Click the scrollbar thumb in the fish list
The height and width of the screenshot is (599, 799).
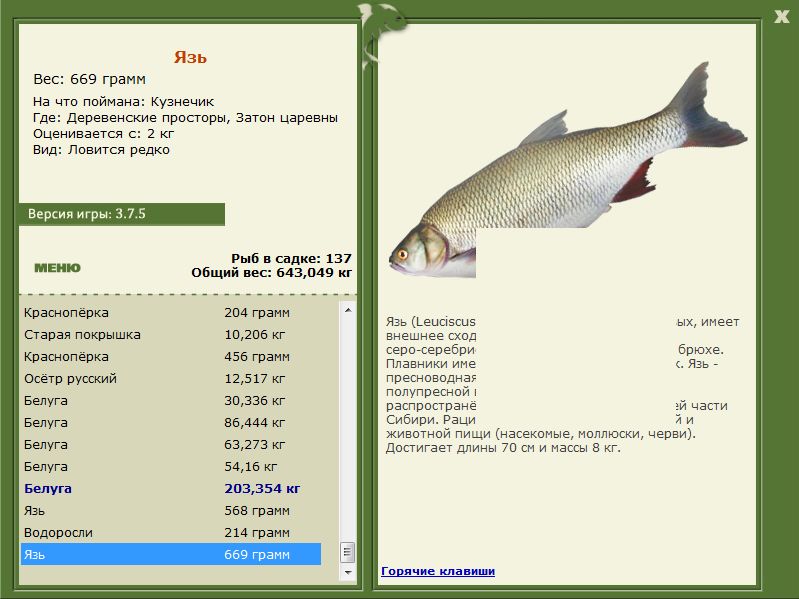click(348, 552)
